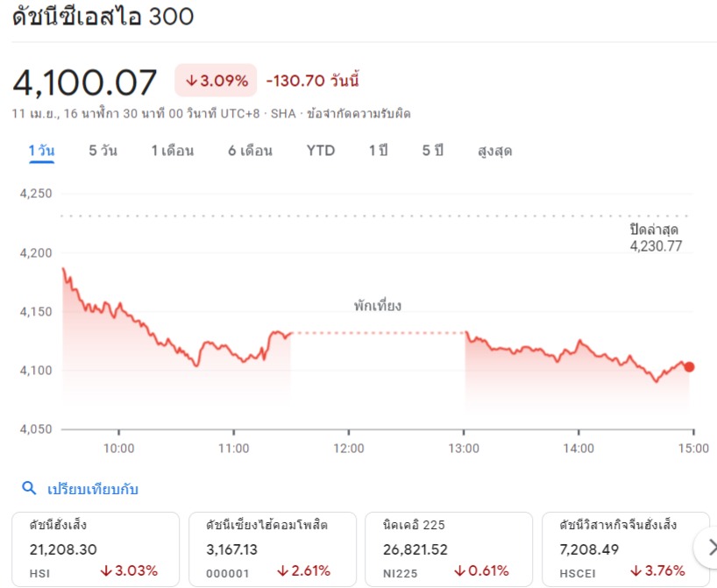Switch to the 5 วัน range
This screenshot has height=588, width=717.
click(x=103, y=151)
